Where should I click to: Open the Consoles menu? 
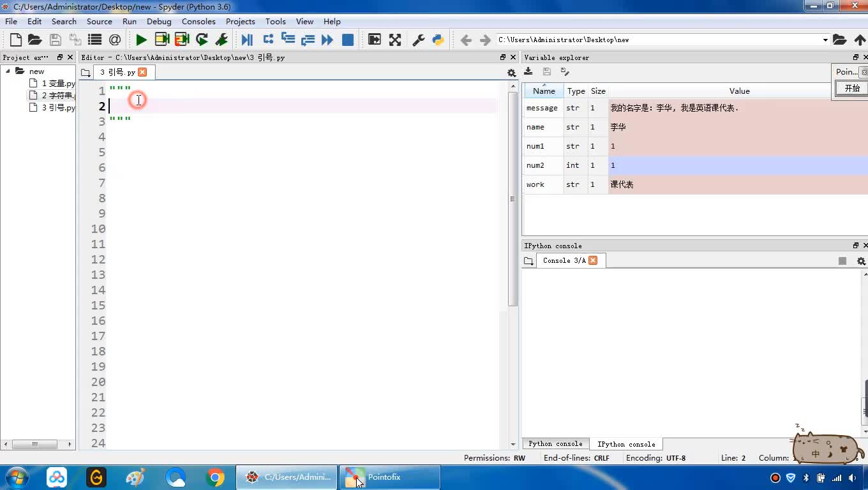pyautogui.click(x=198, y=21)
